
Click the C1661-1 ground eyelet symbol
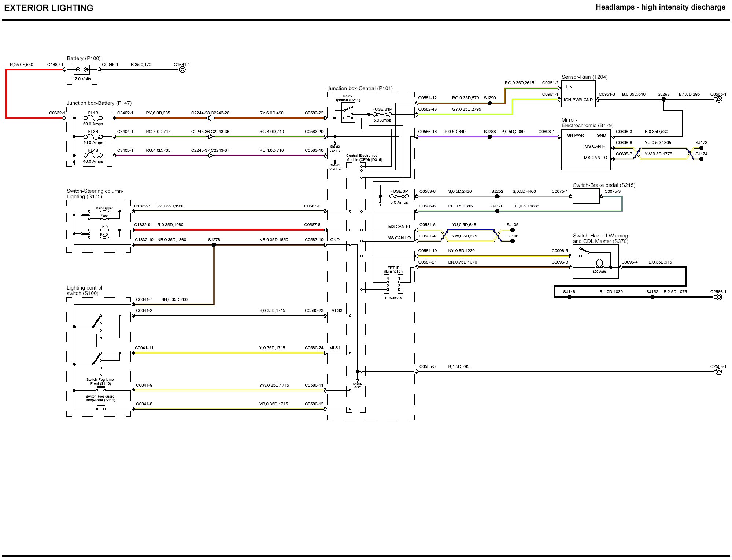coord(182,70)
